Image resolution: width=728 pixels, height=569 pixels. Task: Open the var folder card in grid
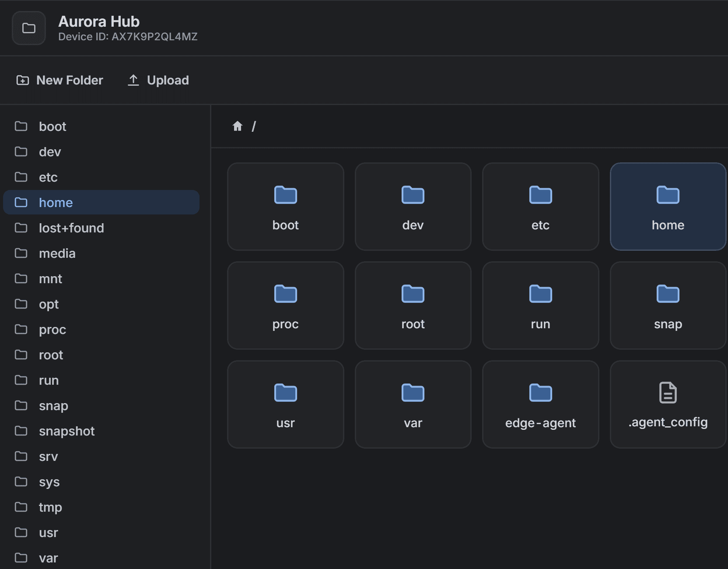(x=413, y=404)
